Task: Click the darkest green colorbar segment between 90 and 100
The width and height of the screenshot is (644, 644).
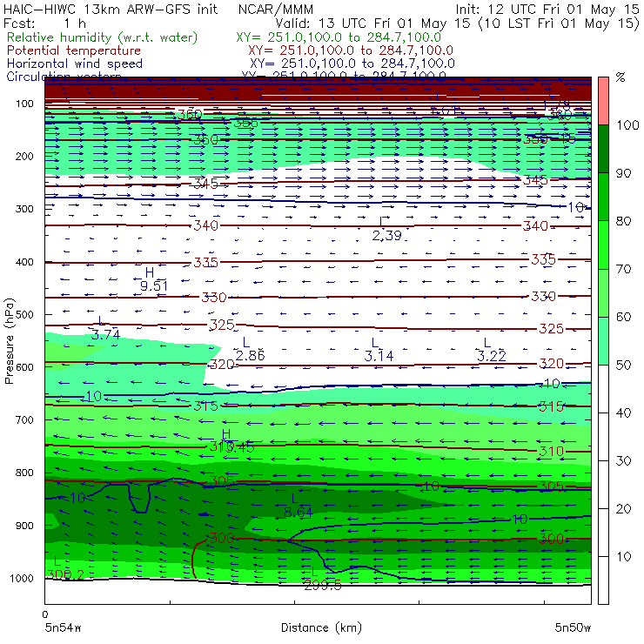Action: [603, 149]
